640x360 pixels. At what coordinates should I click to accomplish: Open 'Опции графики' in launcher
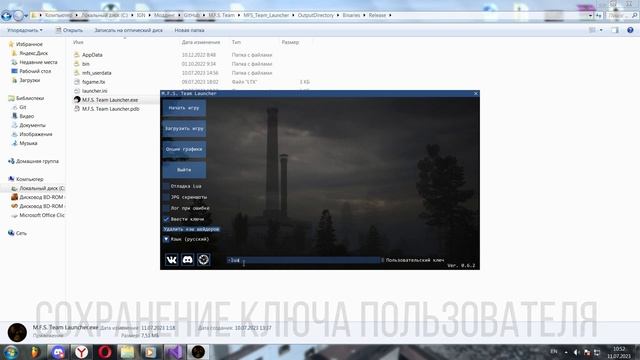pyautogui.click(x=184, y=149)
